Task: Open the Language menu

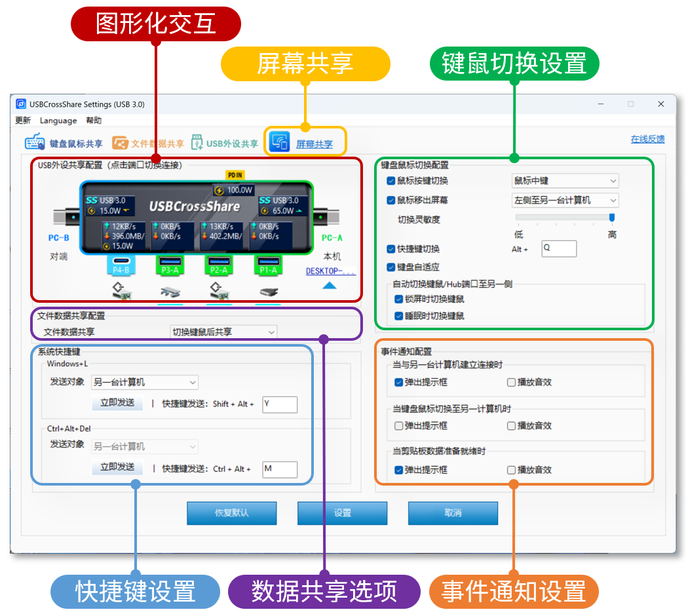Action: [x=58, y=121]
